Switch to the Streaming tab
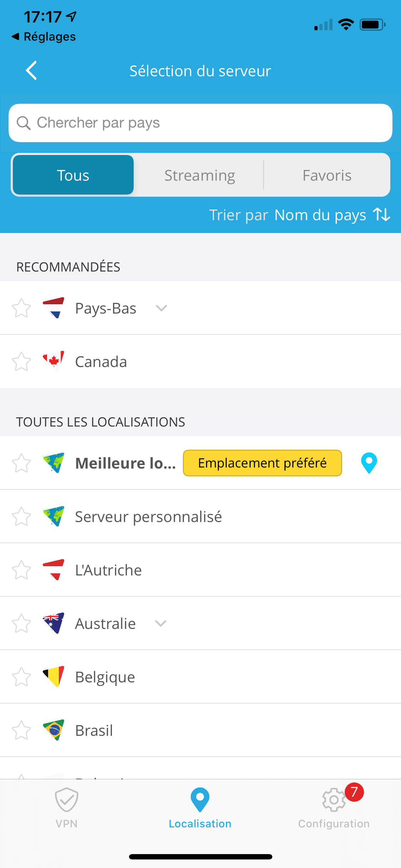The image size is (401, 868). [x=200, y=175]
